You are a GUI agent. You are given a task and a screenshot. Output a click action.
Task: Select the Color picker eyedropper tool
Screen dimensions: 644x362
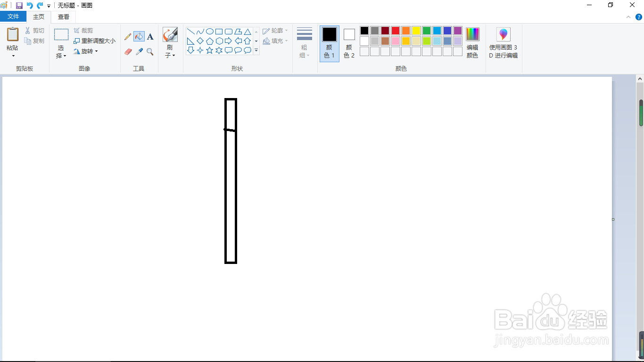click(139, 52)
